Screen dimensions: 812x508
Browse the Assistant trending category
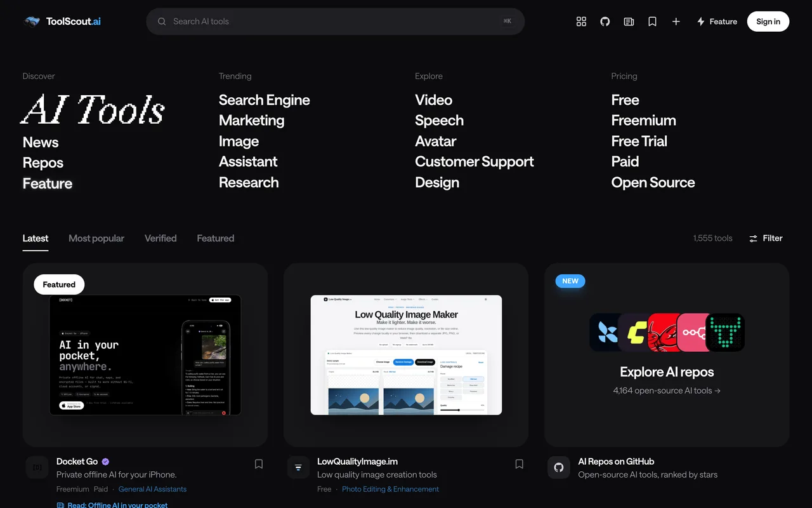248,161
